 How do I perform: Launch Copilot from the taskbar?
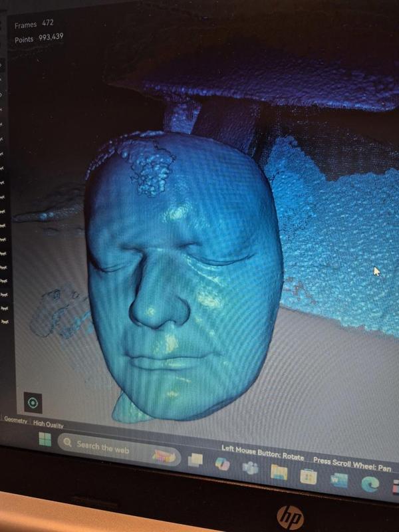(x=223, y=464)
